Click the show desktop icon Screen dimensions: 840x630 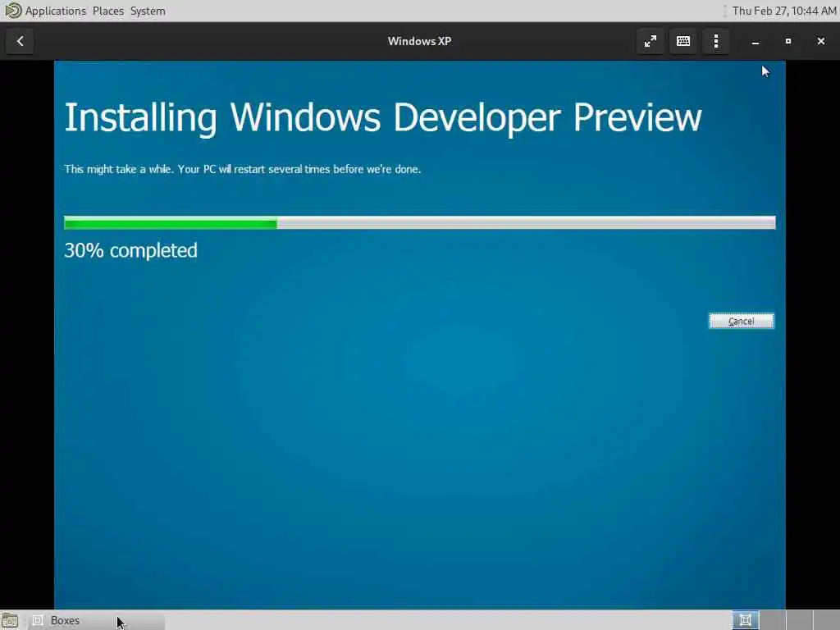[x=10, y=620]
